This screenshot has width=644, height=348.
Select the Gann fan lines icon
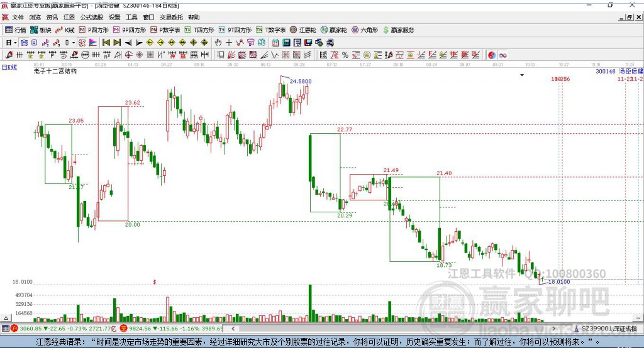pos(231,55)
